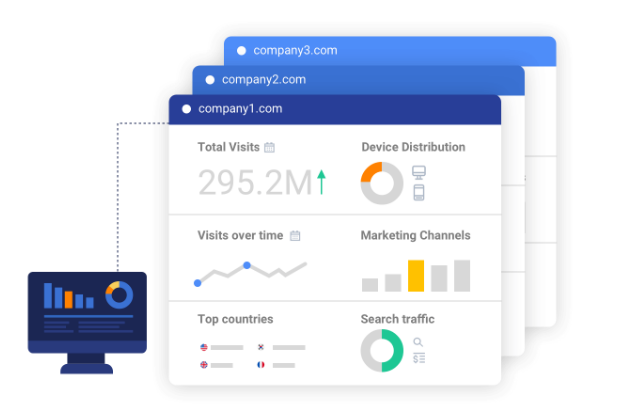Click the magnifier icon in Search traffic

418,342
